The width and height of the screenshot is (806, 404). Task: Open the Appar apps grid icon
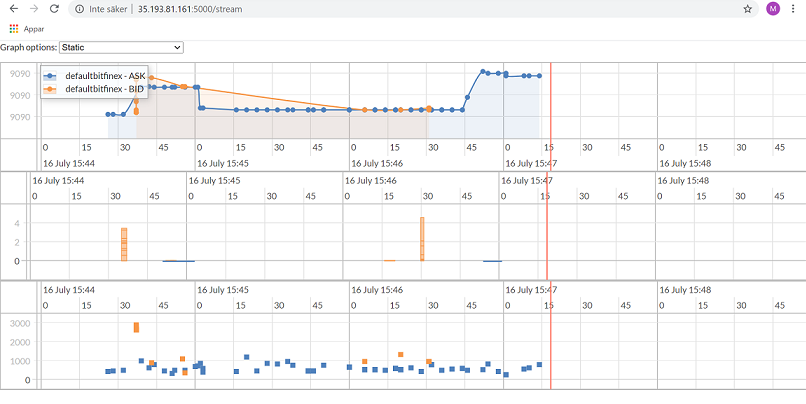pyautogui.click(x=13, y=29)
